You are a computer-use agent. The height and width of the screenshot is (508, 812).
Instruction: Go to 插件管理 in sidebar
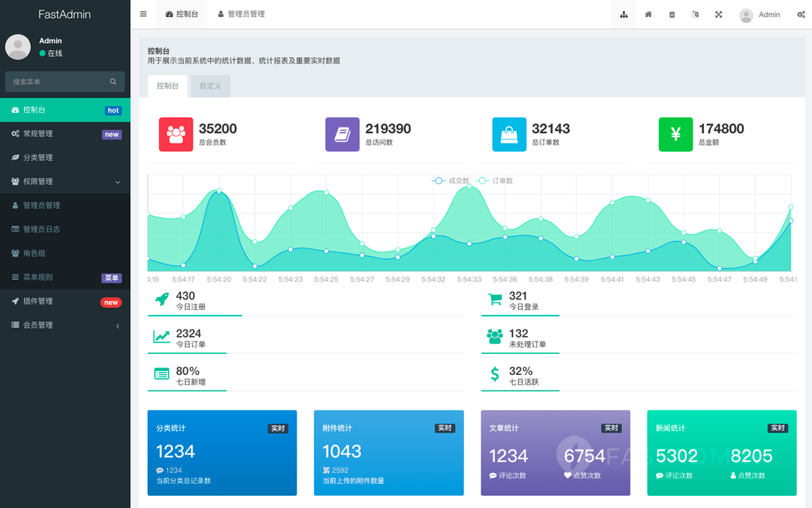point(37,301)
